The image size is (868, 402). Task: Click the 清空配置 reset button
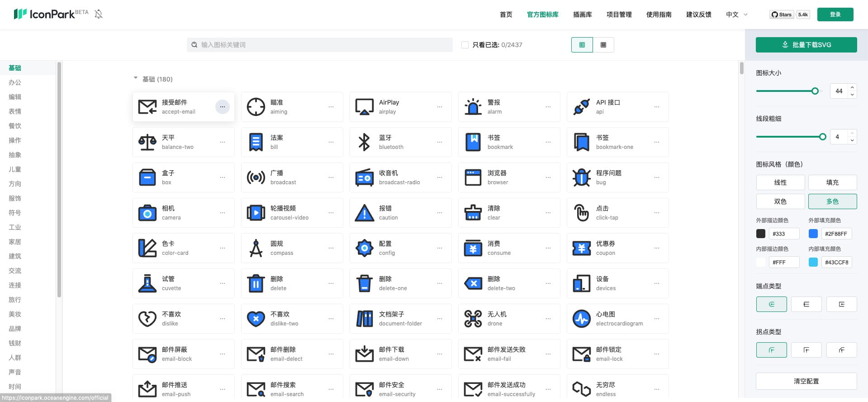tap(806, 381)
